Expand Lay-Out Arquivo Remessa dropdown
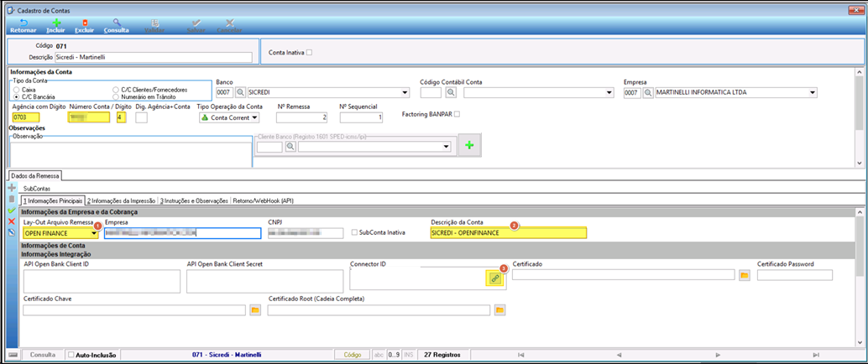This screenshot has width=868, height=364. tap(95, 233)
